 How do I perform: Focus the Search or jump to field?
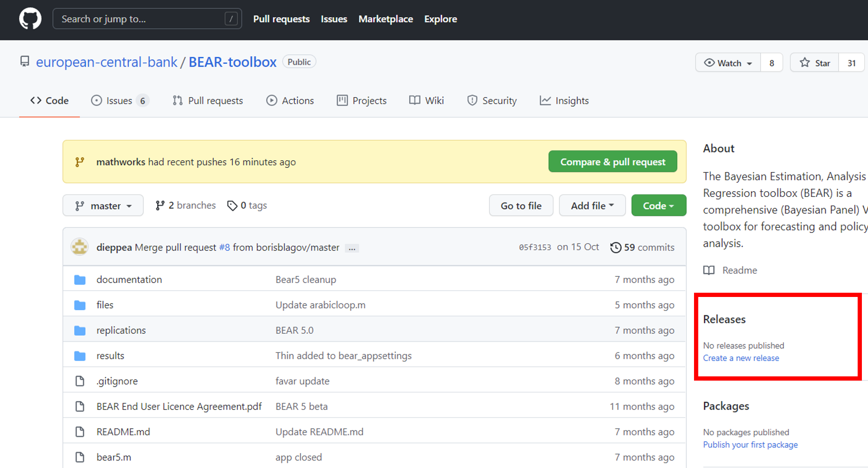(x=147, y=19)
